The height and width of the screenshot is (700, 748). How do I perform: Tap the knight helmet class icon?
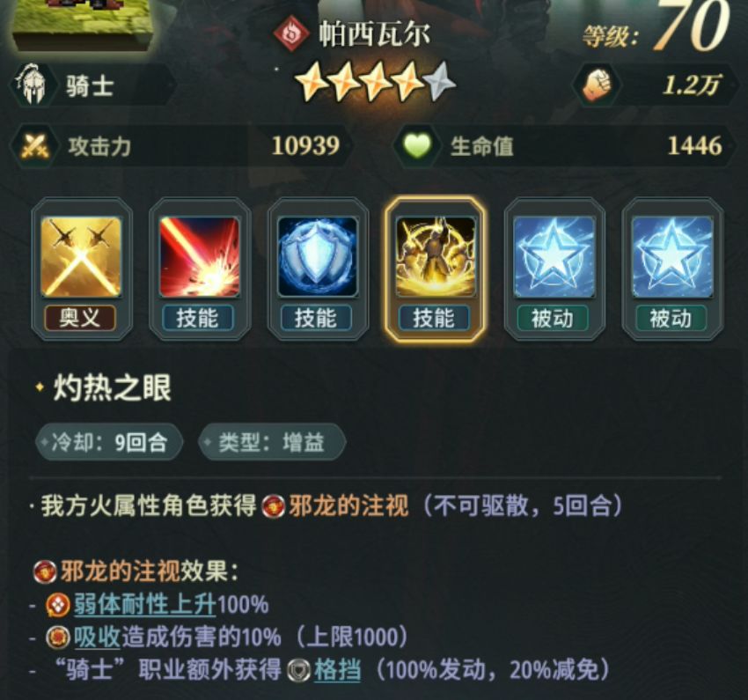(x=32, y=84)
